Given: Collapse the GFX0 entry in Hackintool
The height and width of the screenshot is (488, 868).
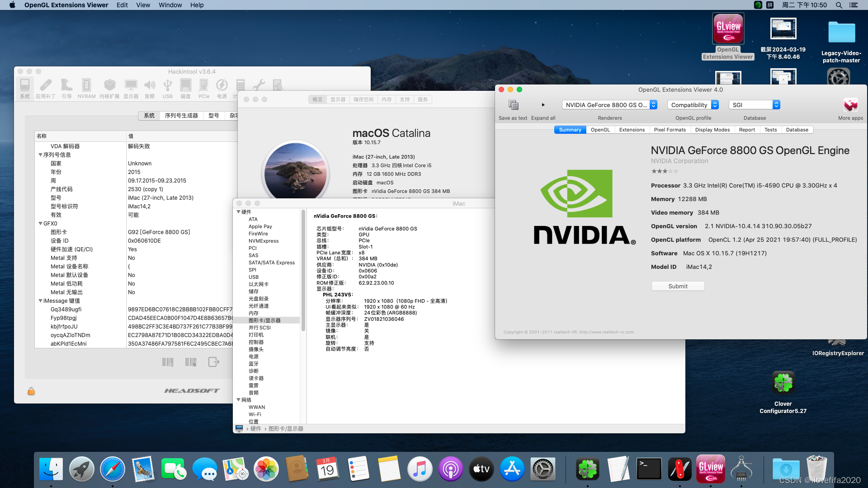Looking at the screenshot, I should pyautogui.click(x=41, y=223).
